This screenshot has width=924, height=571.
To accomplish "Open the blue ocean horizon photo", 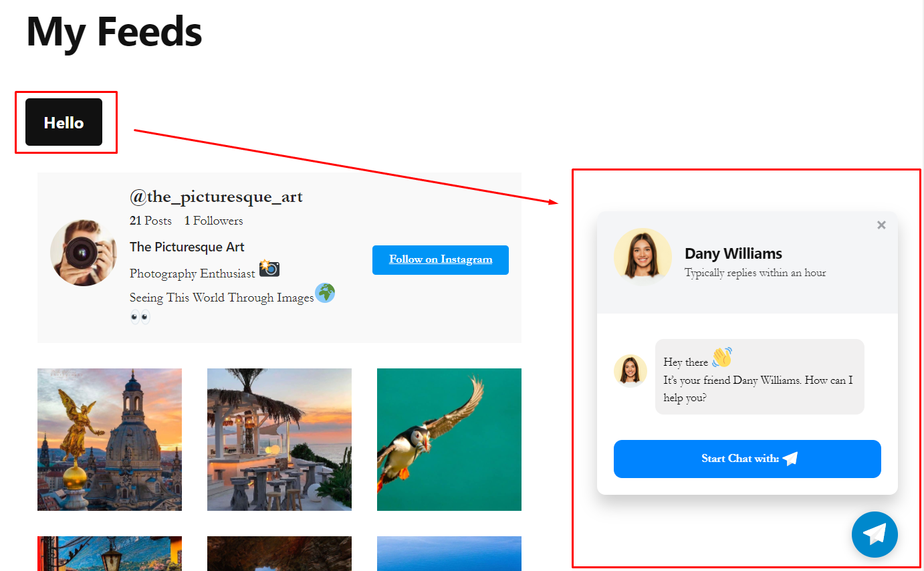I will (449, 554).
